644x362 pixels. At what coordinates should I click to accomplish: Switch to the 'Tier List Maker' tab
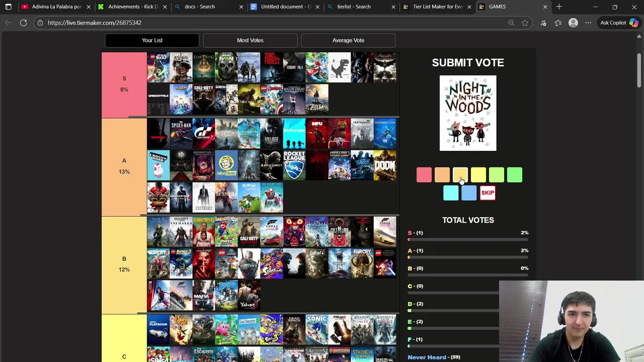[438, 7]
